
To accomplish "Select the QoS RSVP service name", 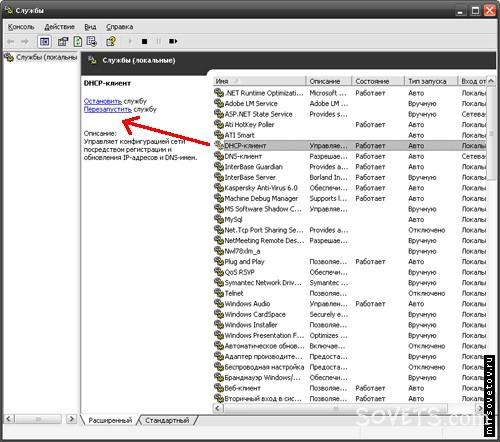I will [240, 272].
